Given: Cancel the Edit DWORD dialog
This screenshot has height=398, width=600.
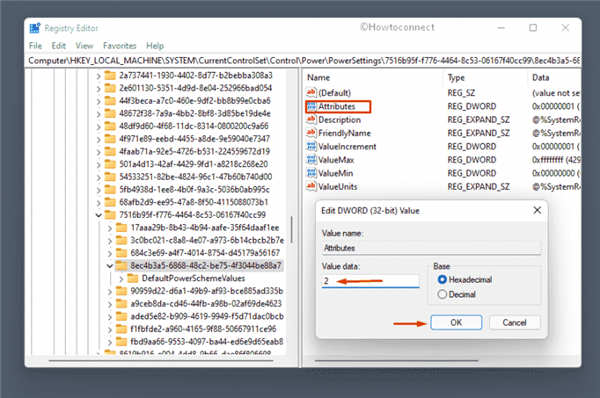Looking at the screenshot, I should (515, 323).
